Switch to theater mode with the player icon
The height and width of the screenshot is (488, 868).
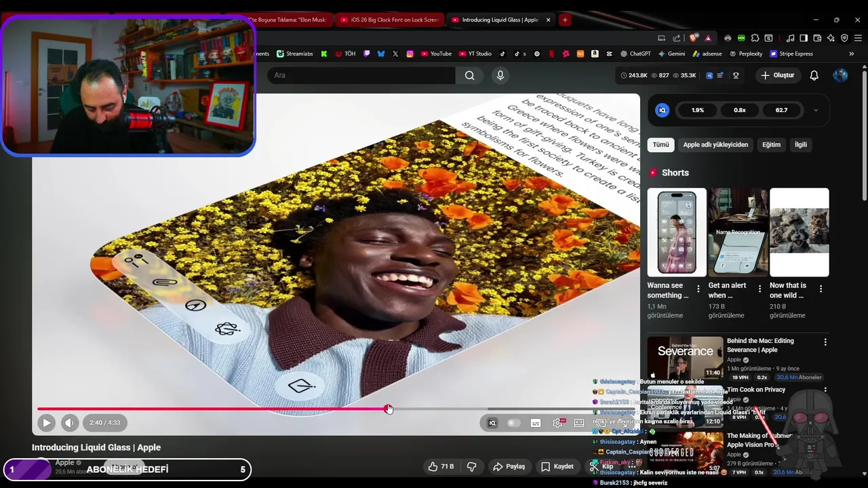(579, 423)
